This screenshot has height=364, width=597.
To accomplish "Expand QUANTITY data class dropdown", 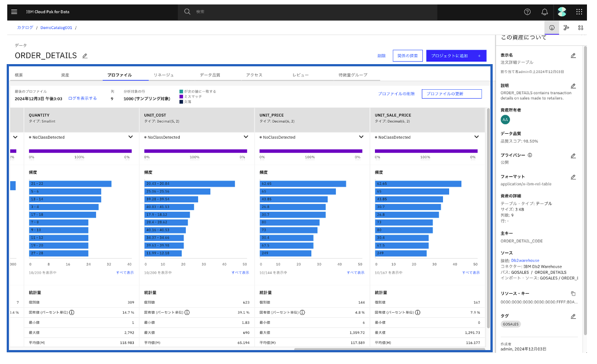I will 131,137.
